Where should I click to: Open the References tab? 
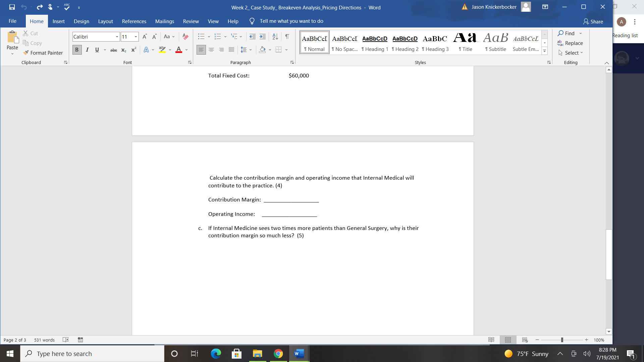[134, 21]
